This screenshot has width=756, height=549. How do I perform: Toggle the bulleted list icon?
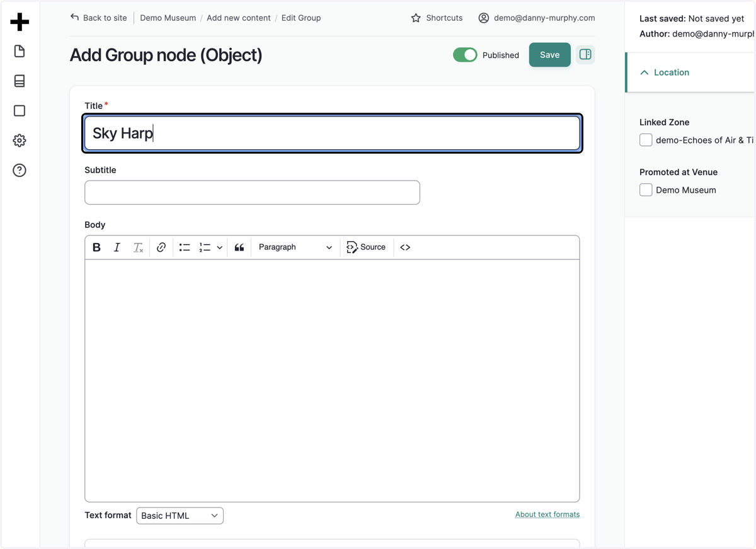coord(185,247)
